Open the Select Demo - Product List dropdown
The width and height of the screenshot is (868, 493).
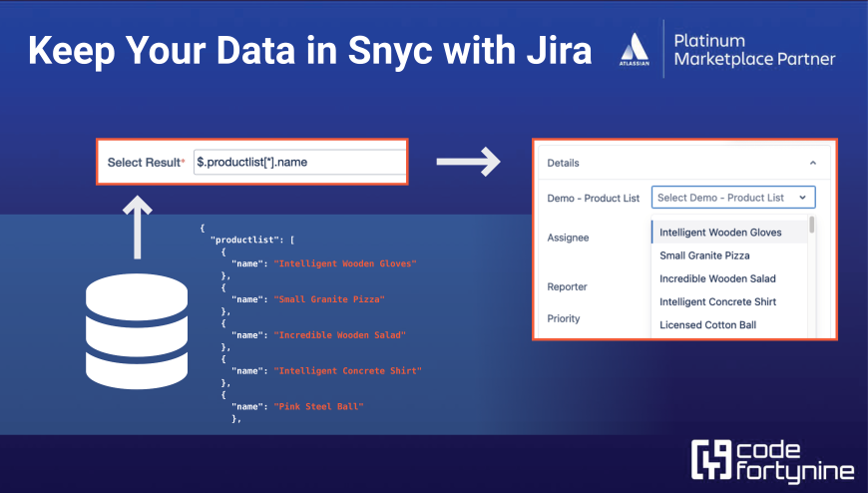coord(733,198)
